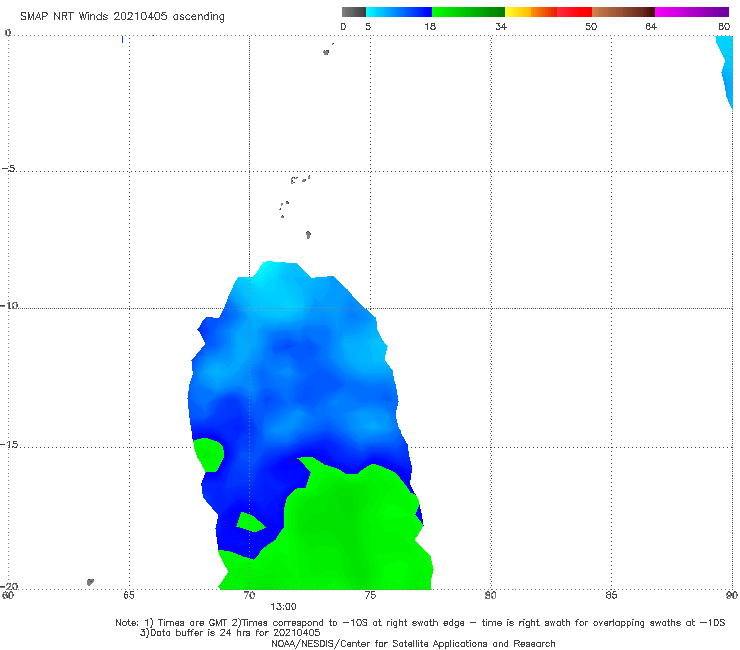Pick the magenta-purple 64-80 colorbar segment
This screenshot has height=650, width=740.
[x=692, y=12]
